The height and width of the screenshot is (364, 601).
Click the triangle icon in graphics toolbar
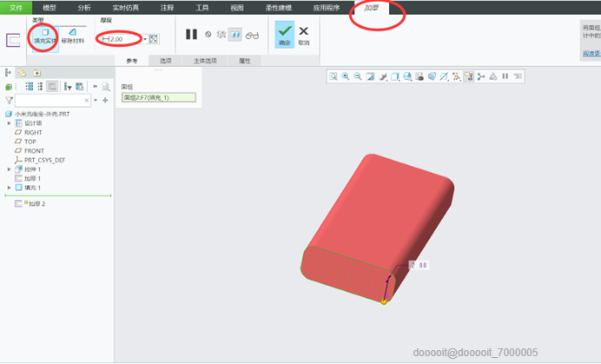[493, 76]
